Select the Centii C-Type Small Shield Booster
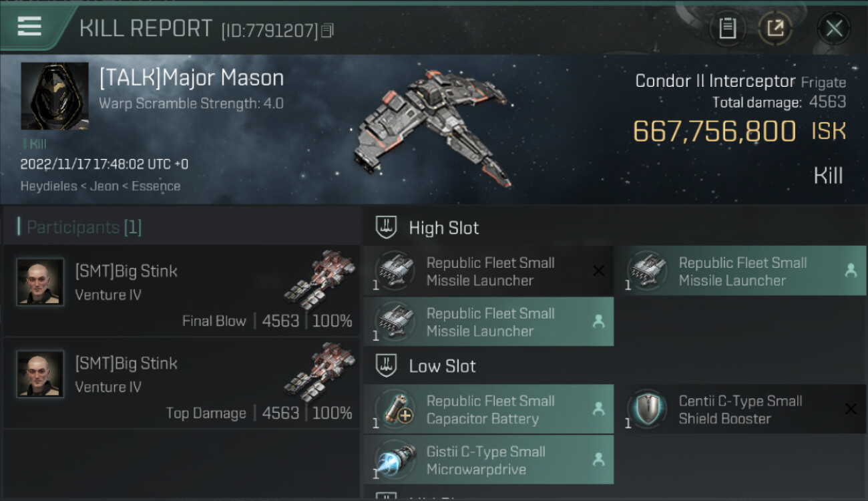The height and width of the screenshot is (501, 868). (740, 409)
